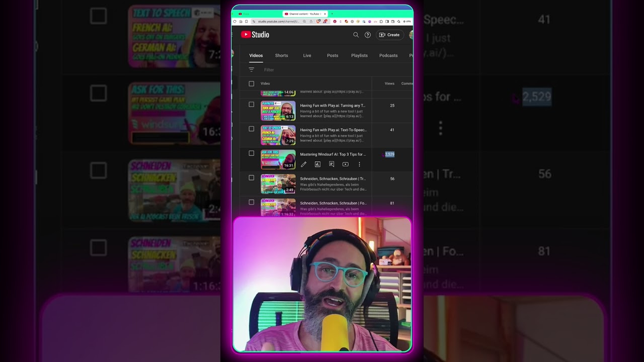644x362 pixels.
Task: Click the 25 views value
Action: (392, 106)
